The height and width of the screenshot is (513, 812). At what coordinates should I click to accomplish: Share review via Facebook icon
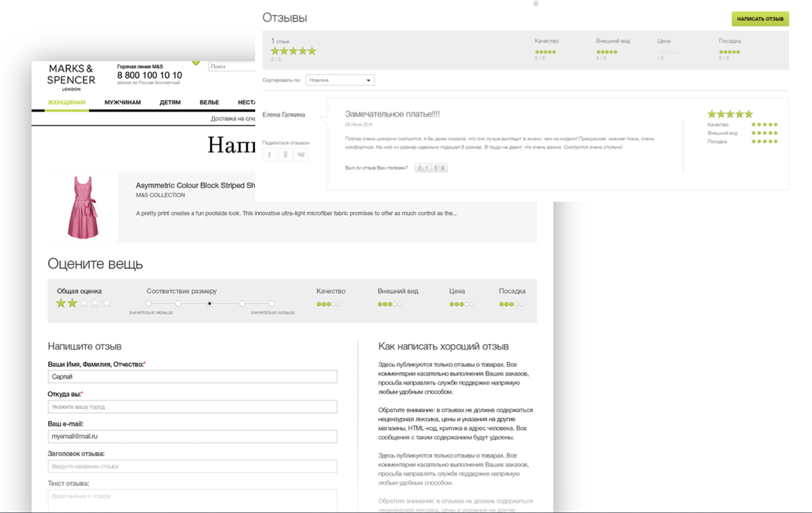tap(270, 155)
